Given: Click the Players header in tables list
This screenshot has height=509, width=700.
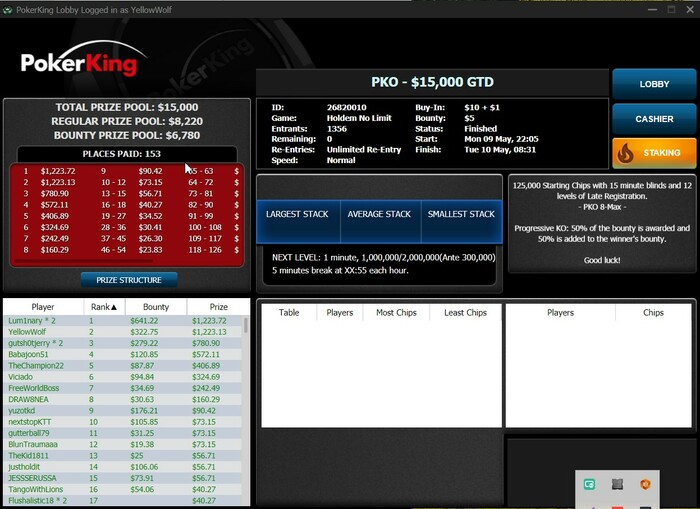Looking at the screenshot, I should tap(339, 313).
